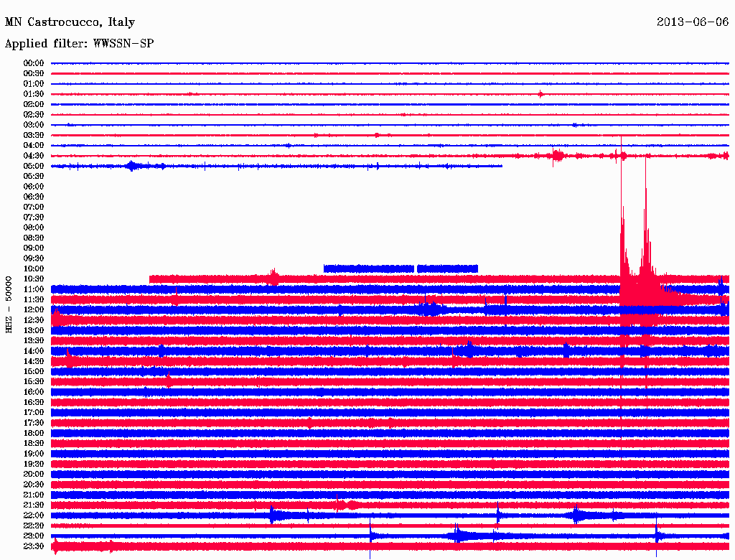Select the 13:30 time label
The image size is (735, 560).
coord(34,340)
